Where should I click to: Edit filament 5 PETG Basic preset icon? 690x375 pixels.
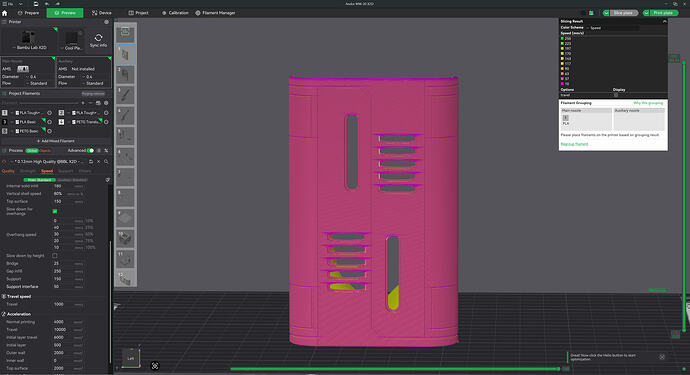tap(49, 131)
